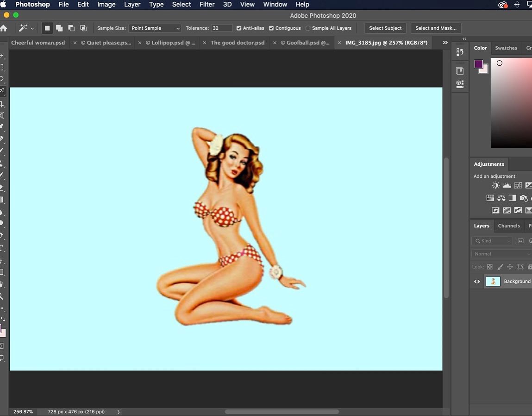Click the purple foreground color swatch

pos(478,63)
